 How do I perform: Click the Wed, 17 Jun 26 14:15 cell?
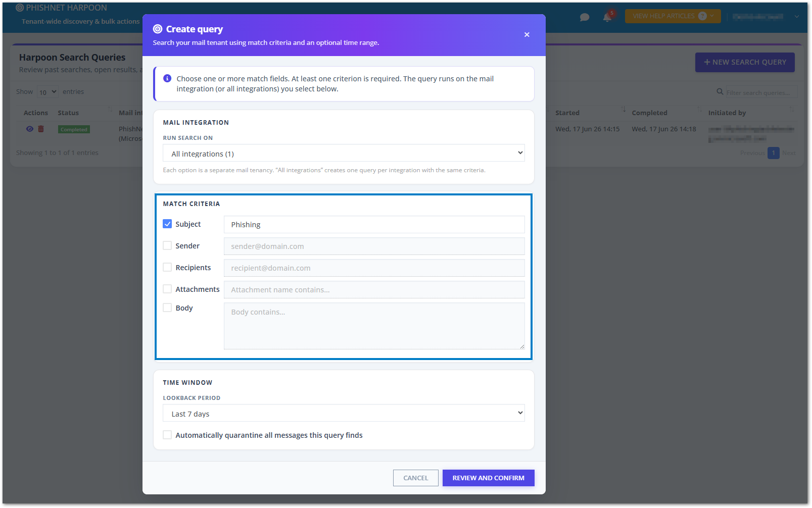click(587, 129)
